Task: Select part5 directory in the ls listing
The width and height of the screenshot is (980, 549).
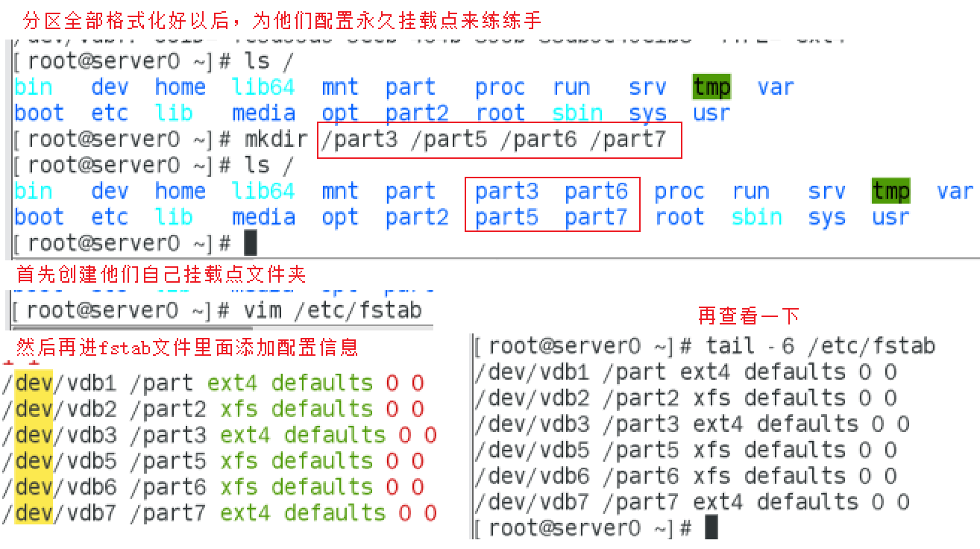Action: (506, 218)
